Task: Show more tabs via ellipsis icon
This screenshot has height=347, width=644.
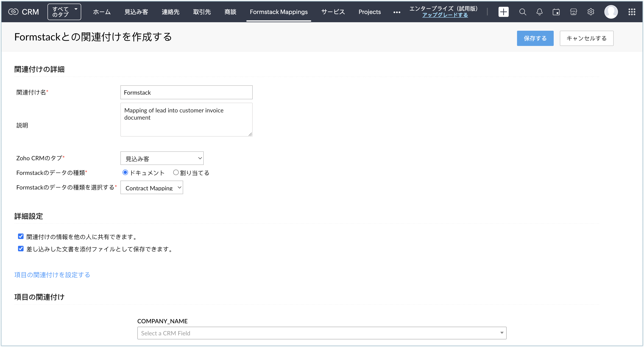Action: tap(397, 12)
